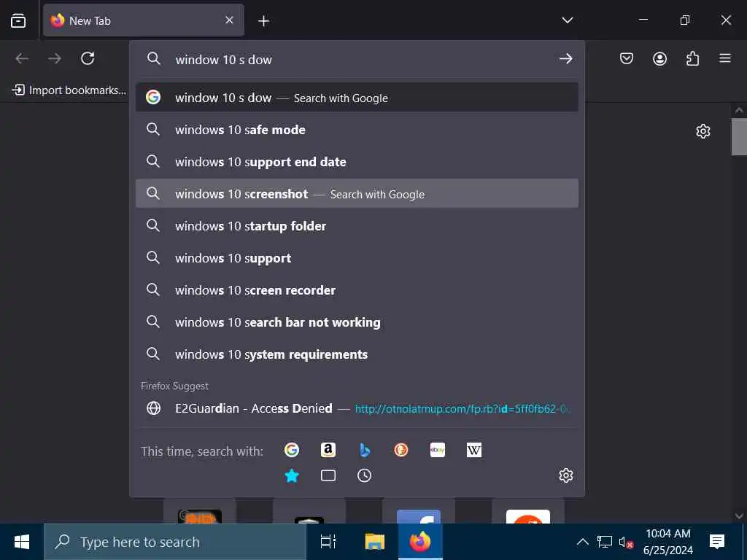Select suggestion windows 10 screen recorder

click(x=357, y=289)
